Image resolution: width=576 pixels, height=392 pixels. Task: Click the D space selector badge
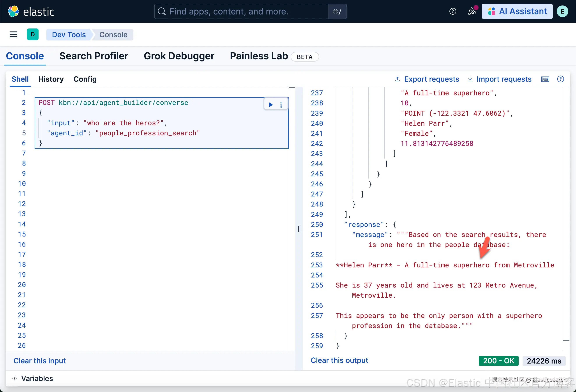coord(32,34)
